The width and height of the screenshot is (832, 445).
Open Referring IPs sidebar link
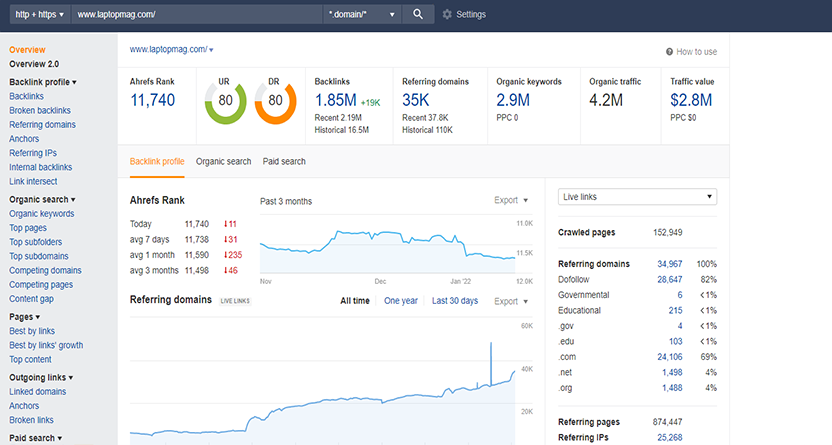(x=33, y=153)
